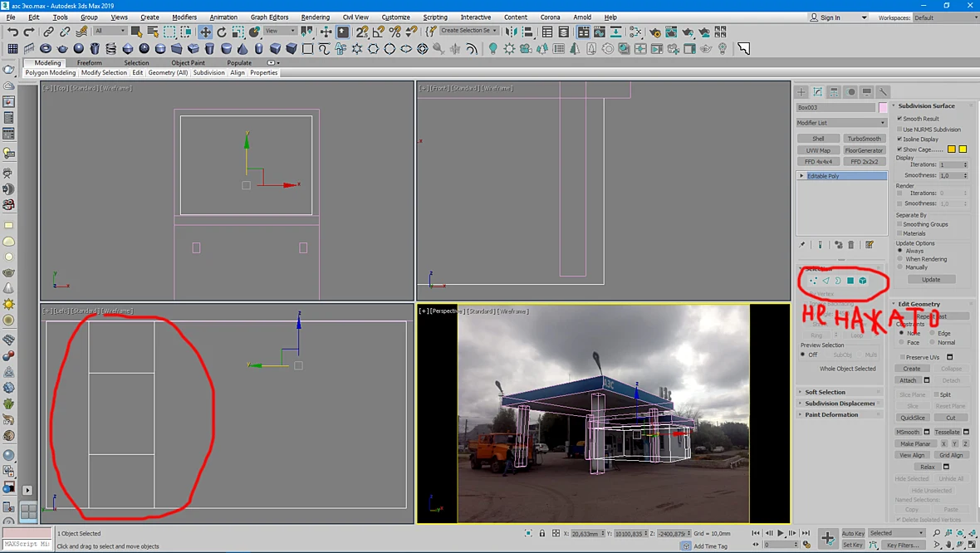
Task: Click the Remove modifier trash icon
Action: click(850, 245)
